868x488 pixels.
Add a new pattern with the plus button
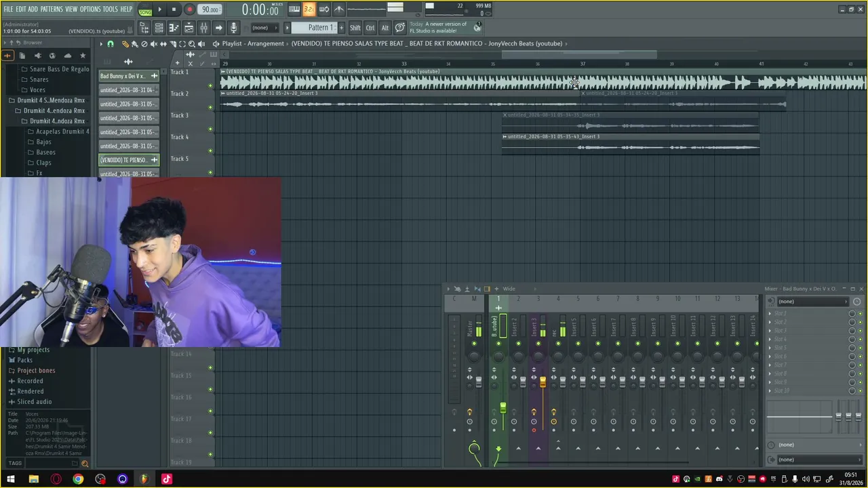pyautogui.click(x=341, y=28)
